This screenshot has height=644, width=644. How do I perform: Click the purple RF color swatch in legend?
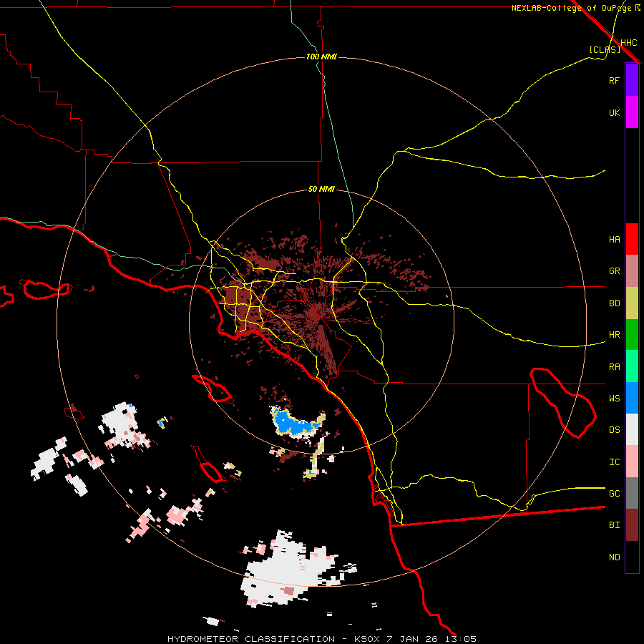(632, 80)
